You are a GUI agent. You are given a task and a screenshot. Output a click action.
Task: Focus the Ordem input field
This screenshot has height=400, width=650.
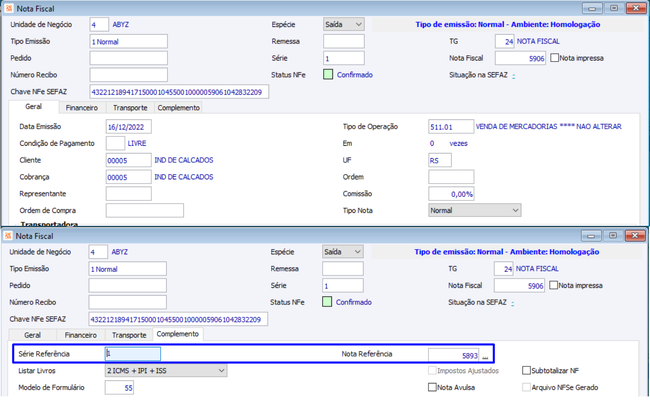click(451, 177)
